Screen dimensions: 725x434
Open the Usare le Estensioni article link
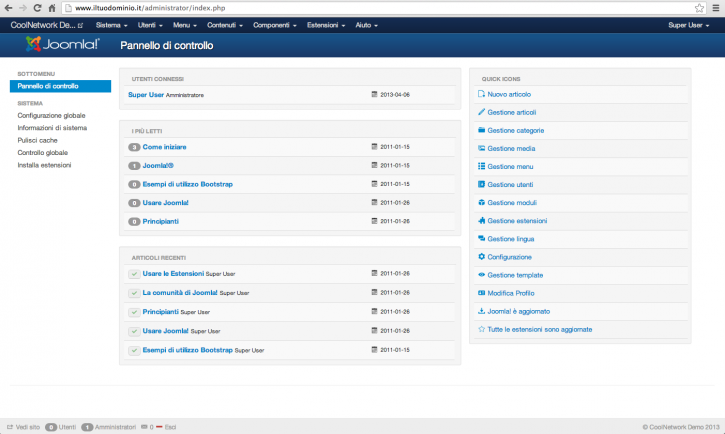pyautogui.click(x=173, y=274)
